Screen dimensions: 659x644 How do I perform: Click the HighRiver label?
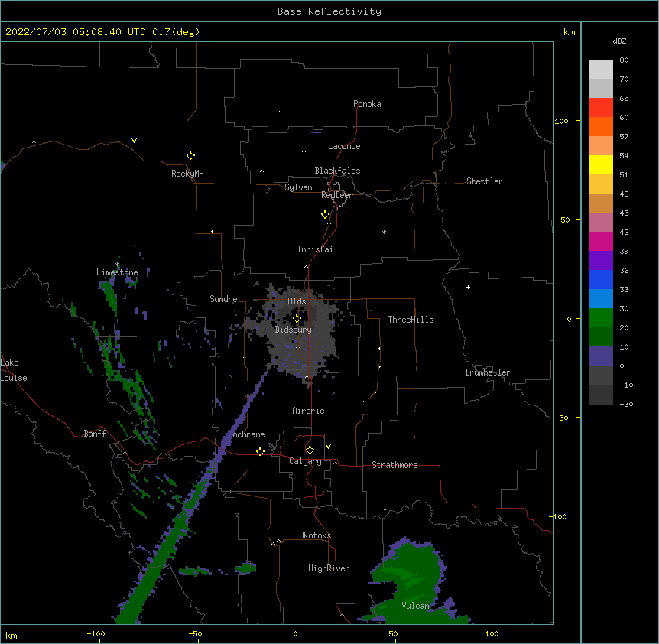tap(329, 568)
